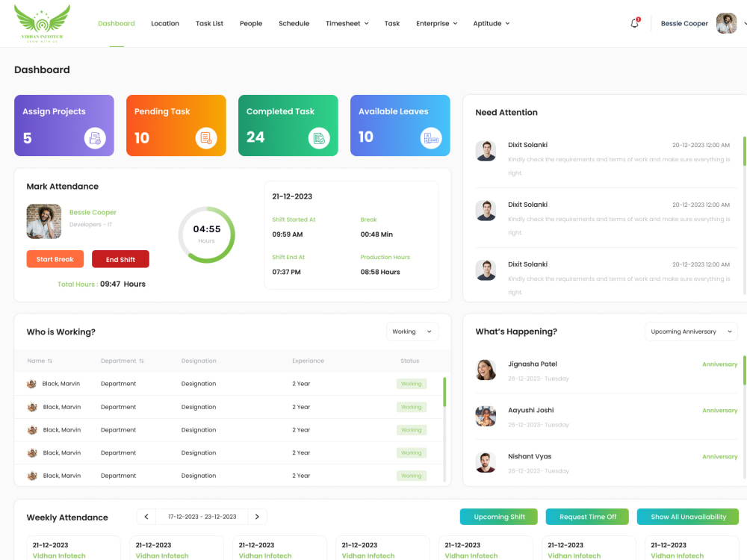Open the Pending Task card
This screenshot has width=747, height=560.
pyautogui.click(x=176, y=125)
